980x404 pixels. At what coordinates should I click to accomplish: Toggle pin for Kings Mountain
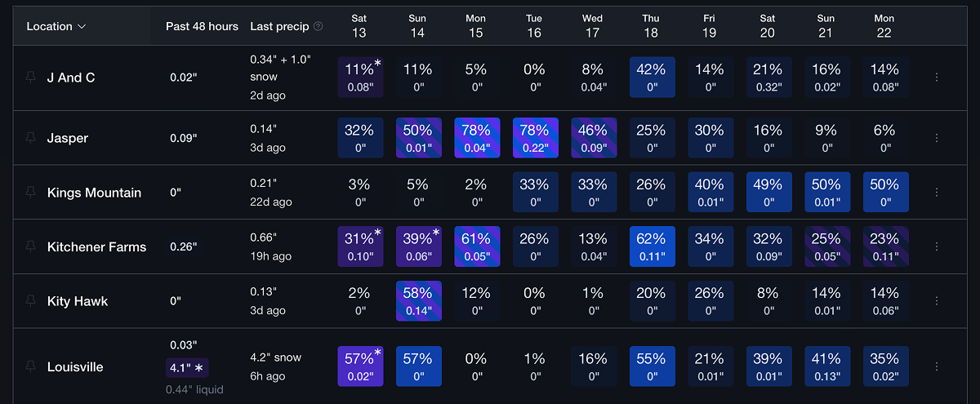coord(31,193)
